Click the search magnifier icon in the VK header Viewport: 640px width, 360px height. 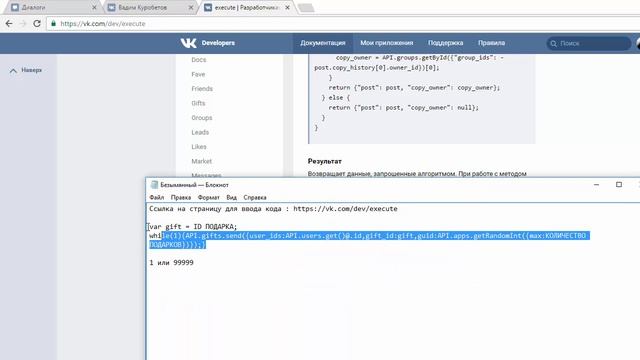coord(553,43)
